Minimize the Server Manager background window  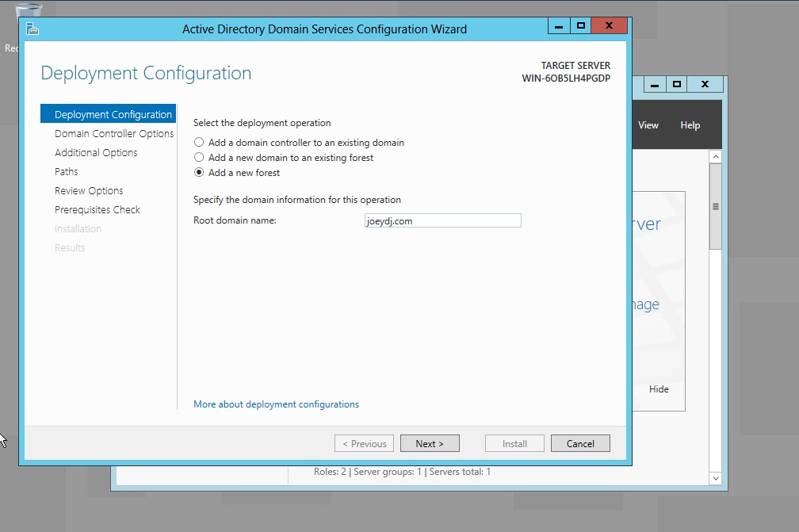point(655,84)
